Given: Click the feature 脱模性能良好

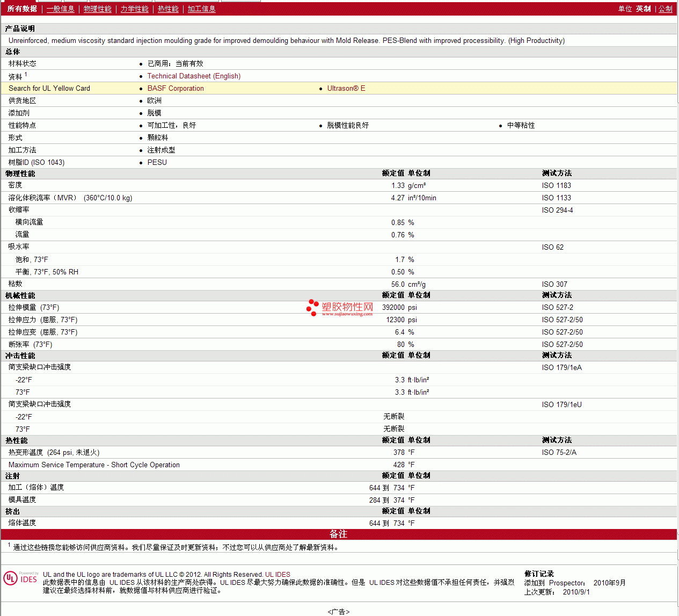Looking at the screenshot, I should (348, 126).
